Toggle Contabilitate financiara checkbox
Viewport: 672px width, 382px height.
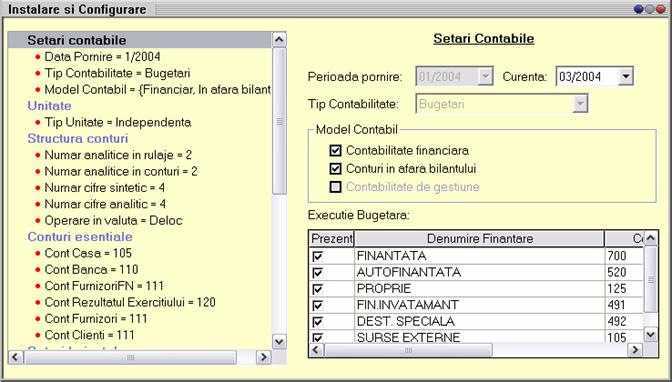[335, 150]
